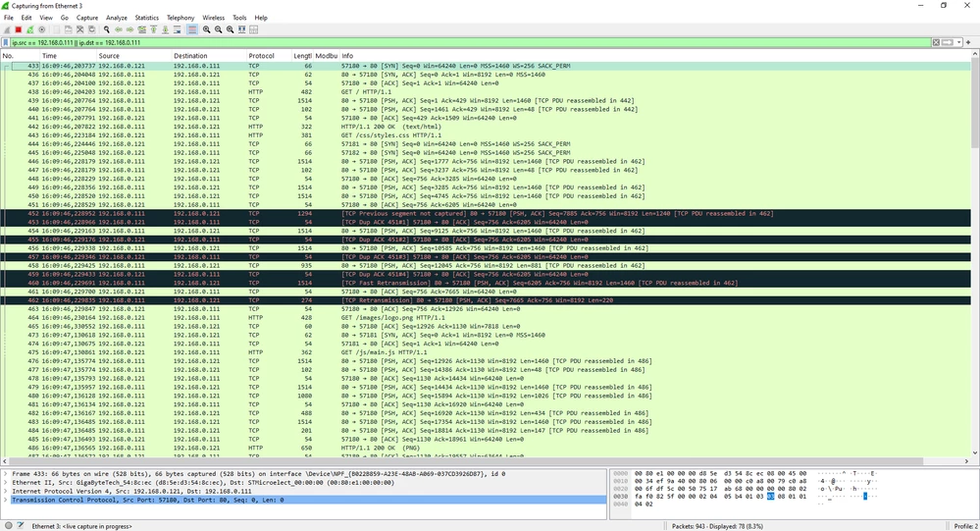Open capture file properties status icon
980x531 pixels.
coord(20,526)
